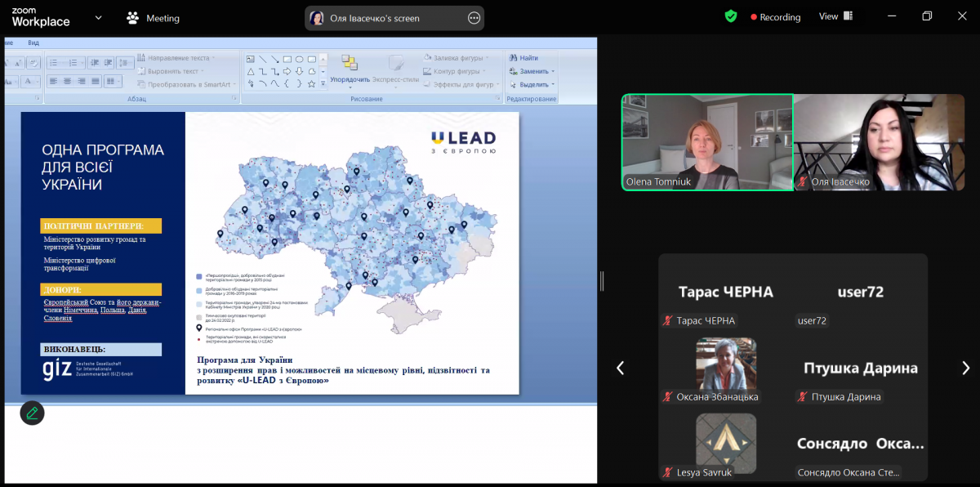Click Оксана Збанацька's participant thumbnail
980x487 pixels.
pos(725,364)
